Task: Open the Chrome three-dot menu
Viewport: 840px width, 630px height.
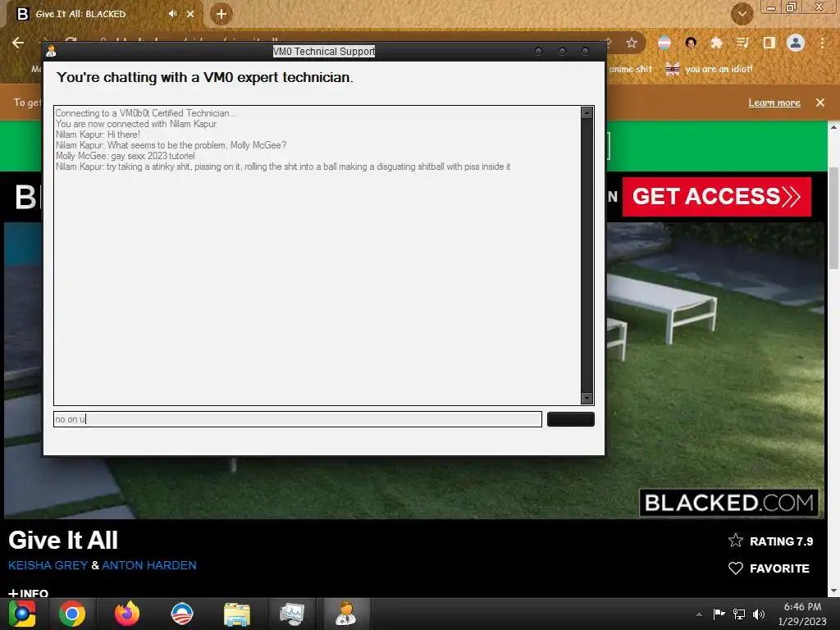Action: click(x=822, y=43)
